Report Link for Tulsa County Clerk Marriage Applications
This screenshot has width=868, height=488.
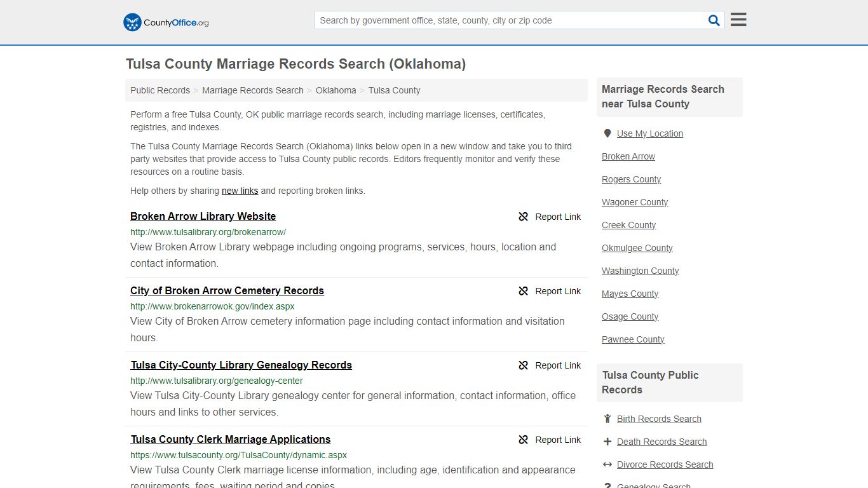coord(558,440)
